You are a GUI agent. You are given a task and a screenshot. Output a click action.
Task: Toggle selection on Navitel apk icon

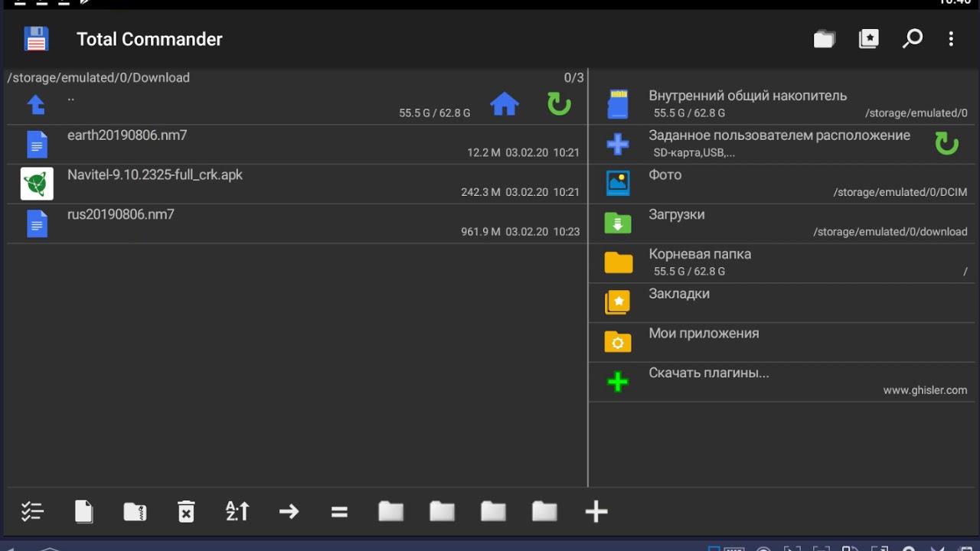(37, 184)
